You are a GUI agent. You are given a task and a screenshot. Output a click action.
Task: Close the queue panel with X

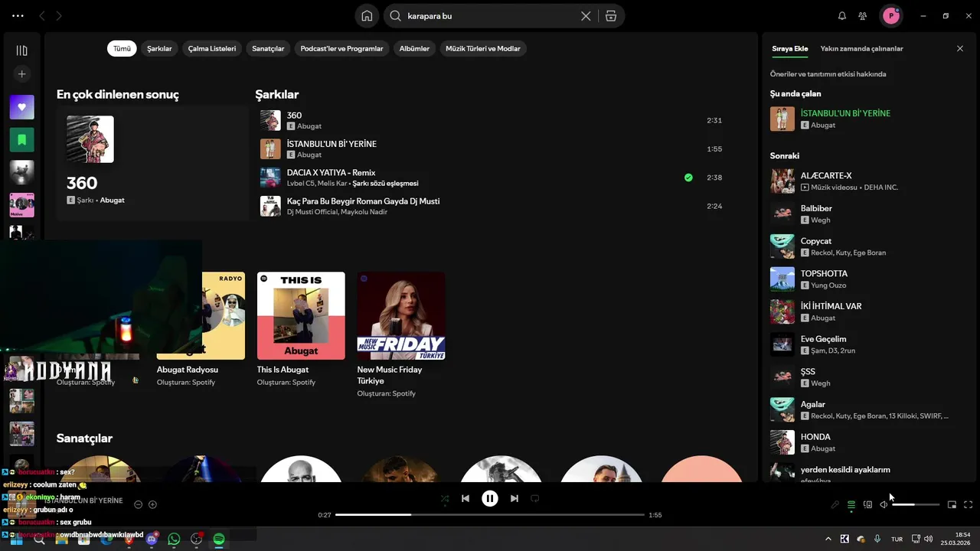tap(960, 48)
